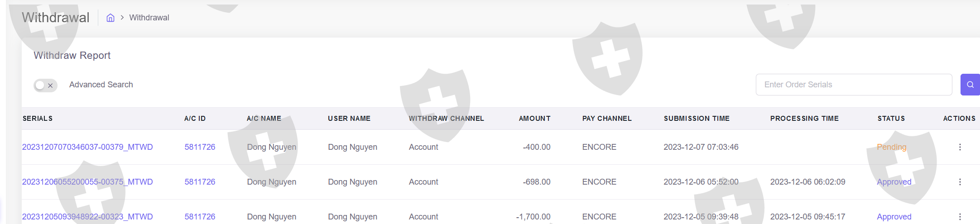Viewport: 980px width, 224px height.
Task: Open actions menu for the -1,700.00 withdrawal
Action: point(960,217)
